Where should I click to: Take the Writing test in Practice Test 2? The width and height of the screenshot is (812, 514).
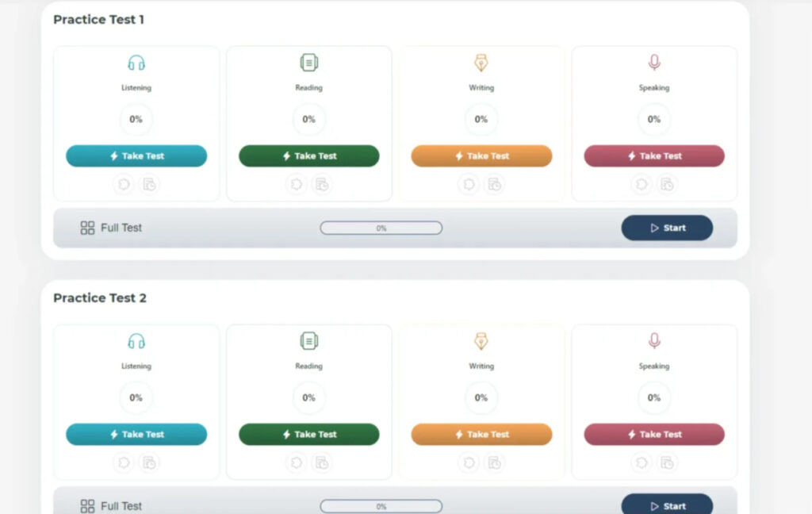click(481, 435)
